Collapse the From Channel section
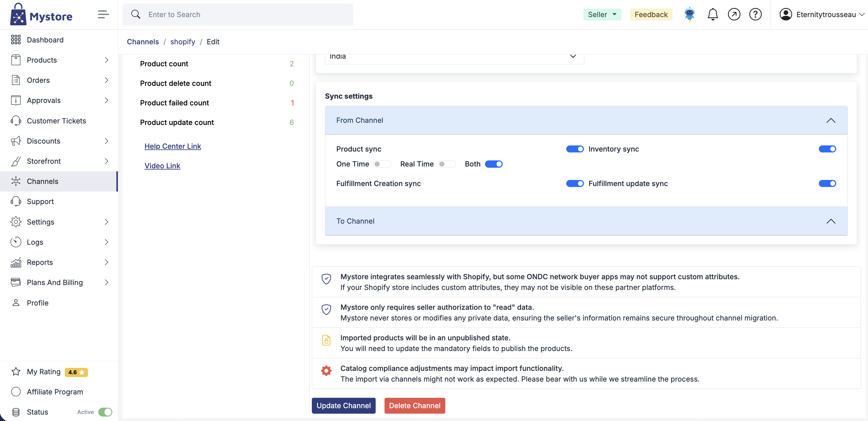The height and width of the screenshot is (421, 868). click(831, 121)
